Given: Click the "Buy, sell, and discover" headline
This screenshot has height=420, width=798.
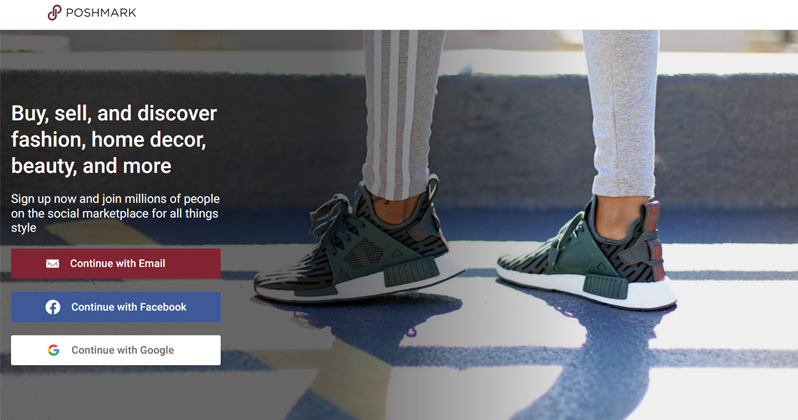Looking at the screenshot, I should [x=114, y=114].
